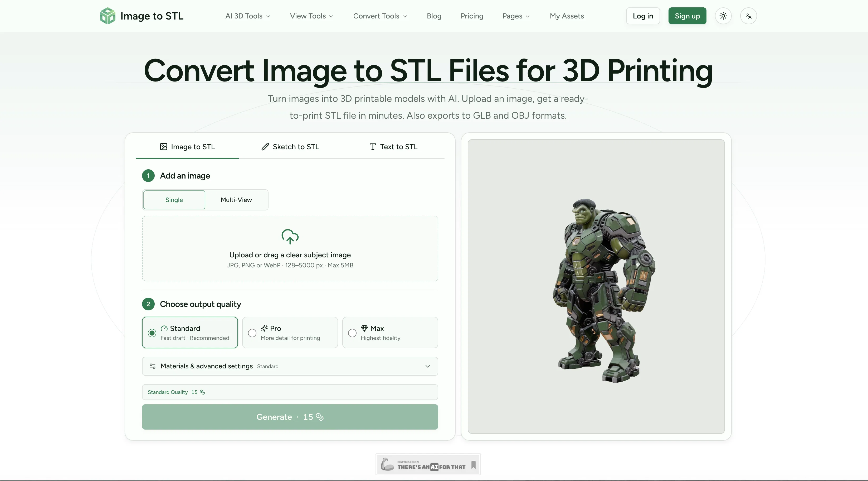Click the gauge icon beside Standard
This screenshot has height=481, width=868.
click(164, 328)
